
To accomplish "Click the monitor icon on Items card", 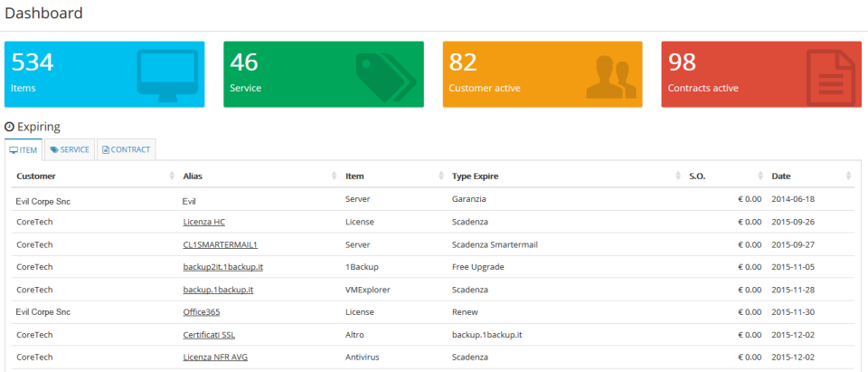I will (x=167, y=76).
